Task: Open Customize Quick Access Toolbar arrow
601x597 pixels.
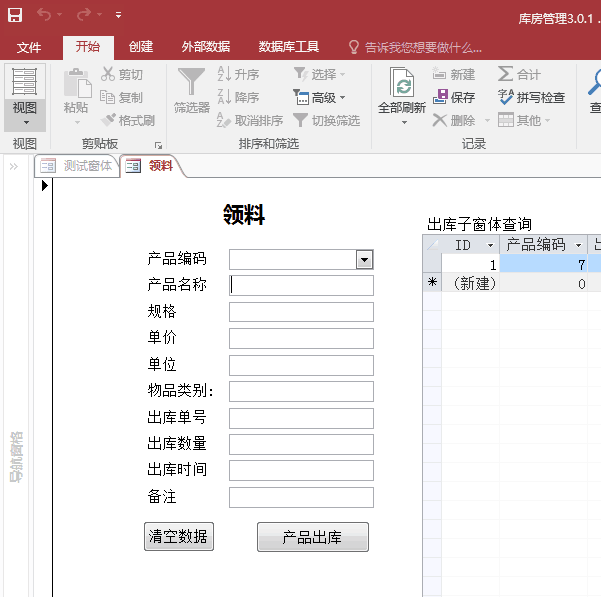Action: coord(118,15)
